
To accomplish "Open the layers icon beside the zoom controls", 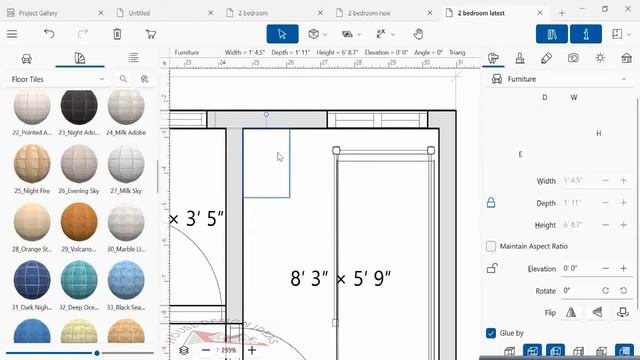I will coord(184,350).
